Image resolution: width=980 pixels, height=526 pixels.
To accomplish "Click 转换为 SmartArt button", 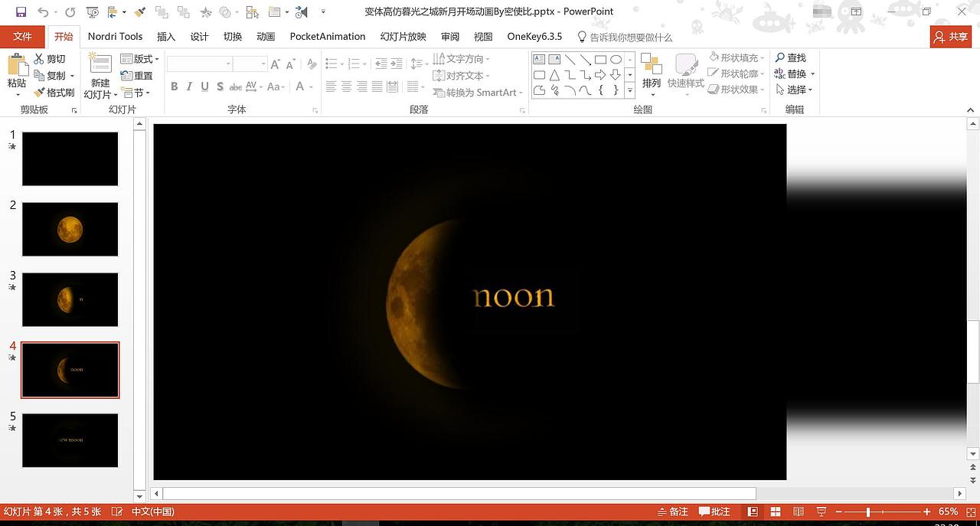I will tap(478, 93).
